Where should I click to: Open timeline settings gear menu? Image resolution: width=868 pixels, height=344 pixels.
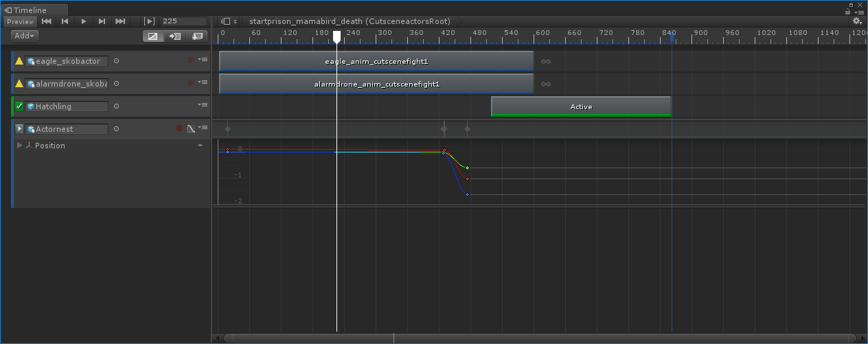coord(857,21)
